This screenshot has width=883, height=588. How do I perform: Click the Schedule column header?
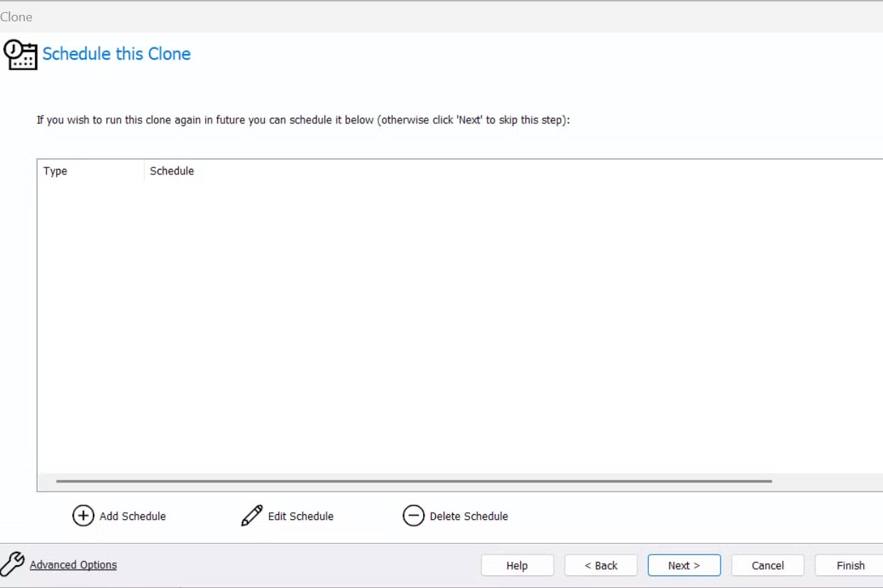172,171
